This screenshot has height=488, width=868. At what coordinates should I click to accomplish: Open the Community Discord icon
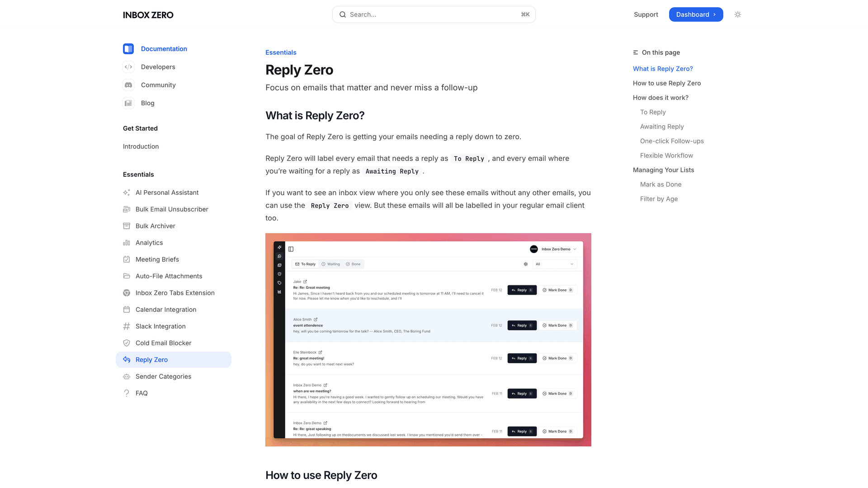(x=128, y=84)
